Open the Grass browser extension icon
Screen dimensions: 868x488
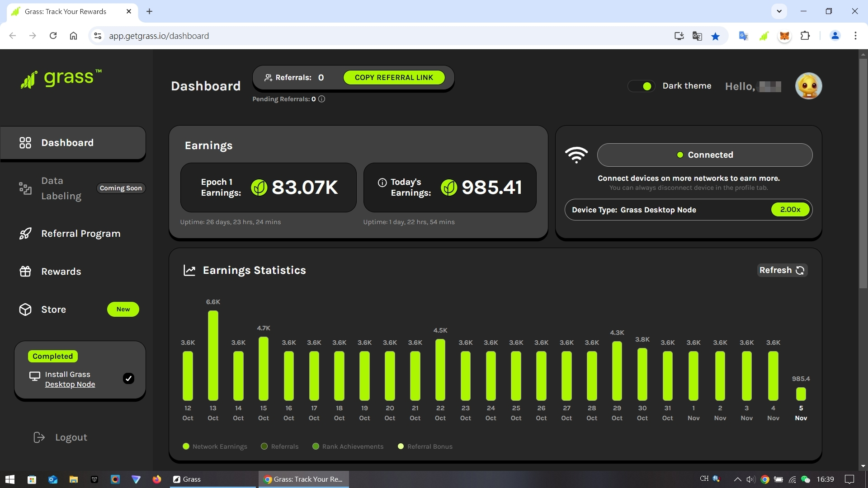click(764, 36)
